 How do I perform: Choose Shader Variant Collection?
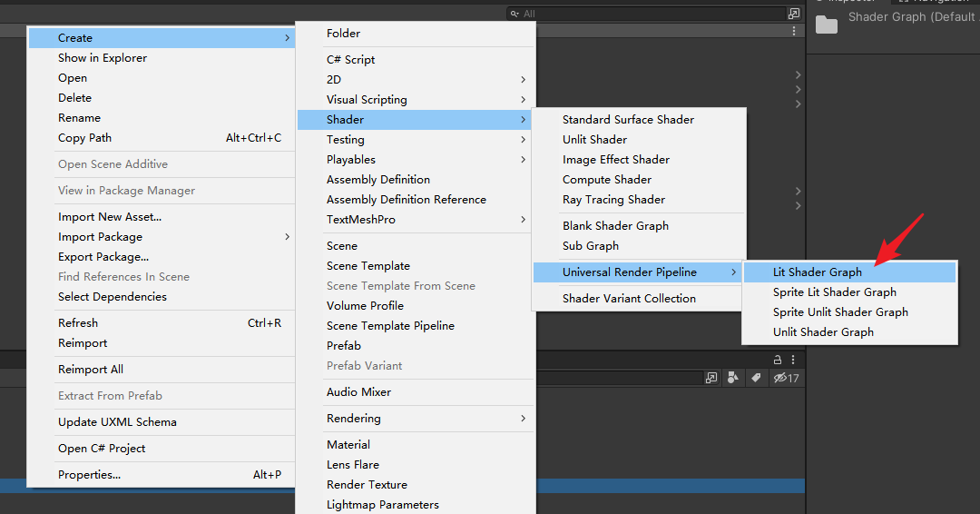pyautogui.click(x=639, y=298)
